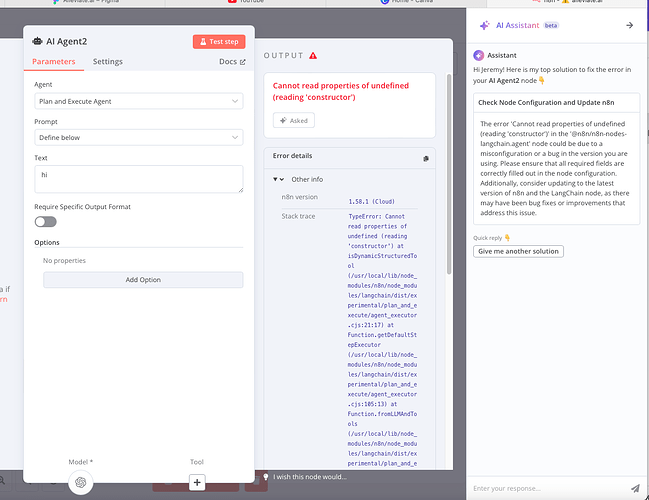Click the I wish this node would... link

click(x=310, y=477)
